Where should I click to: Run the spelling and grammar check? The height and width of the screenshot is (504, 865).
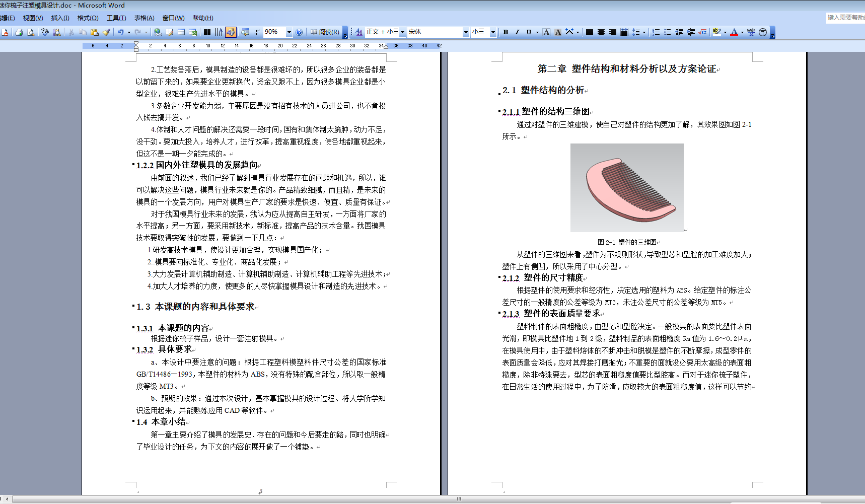coord(45,32)
